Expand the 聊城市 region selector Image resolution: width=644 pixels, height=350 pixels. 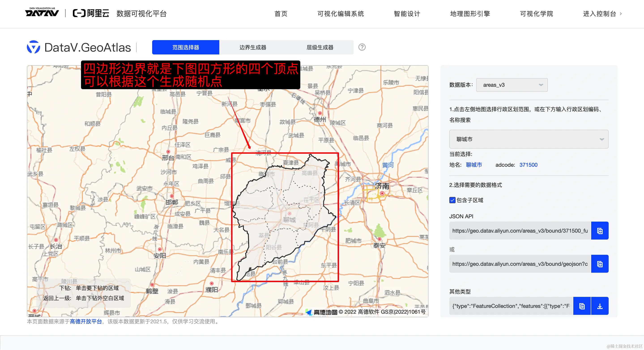(529, 139)
